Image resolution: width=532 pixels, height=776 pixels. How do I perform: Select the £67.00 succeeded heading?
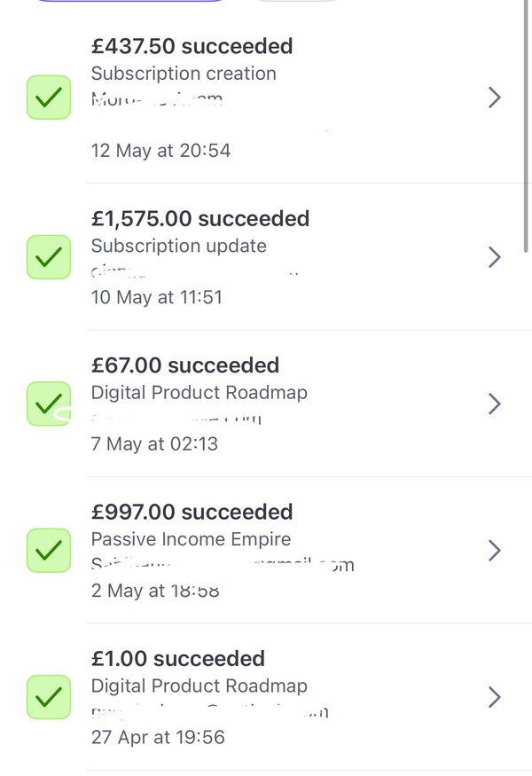185,365
